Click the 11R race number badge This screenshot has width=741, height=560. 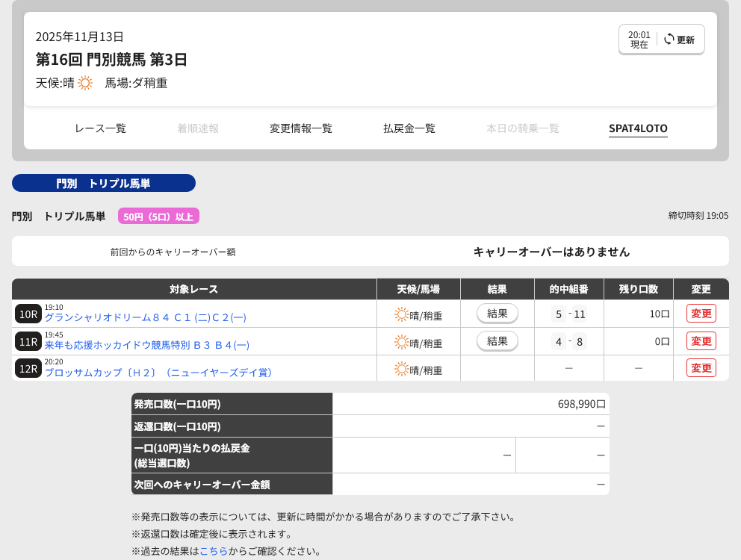28,342
